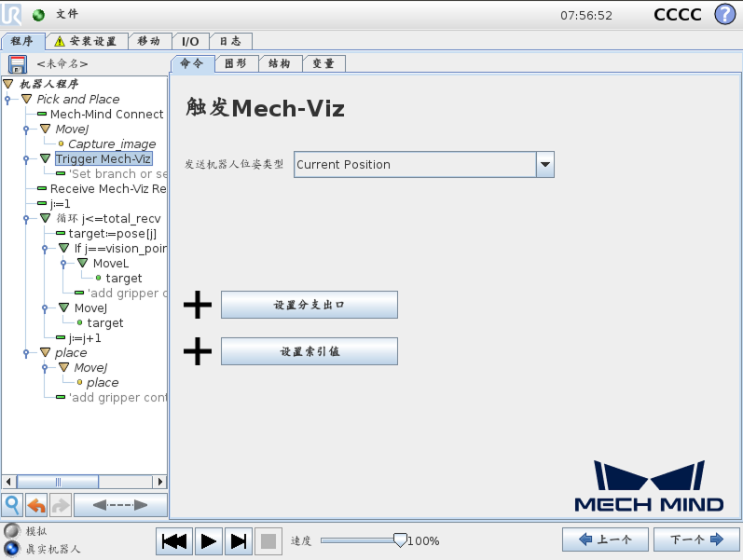Switch to the 程序 tab
This screenshot has height=560, width=743.
point(22,41)
